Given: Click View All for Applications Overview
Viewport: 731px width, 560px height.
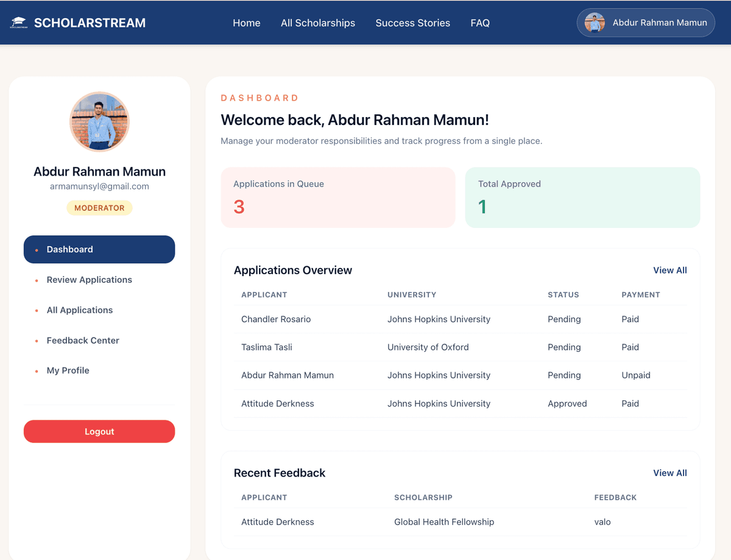Looking at the screenshot, I should click(x=669, y=271).
